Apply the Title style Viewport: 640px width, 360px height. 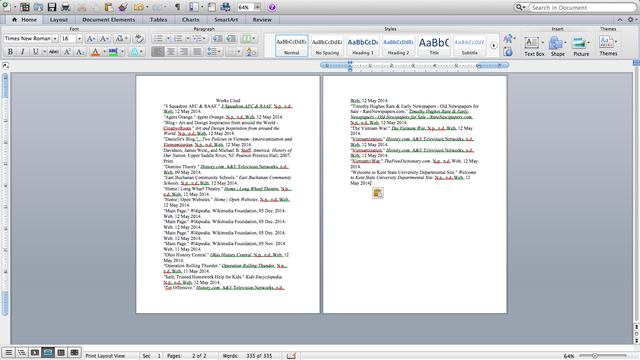click(434, 46)
